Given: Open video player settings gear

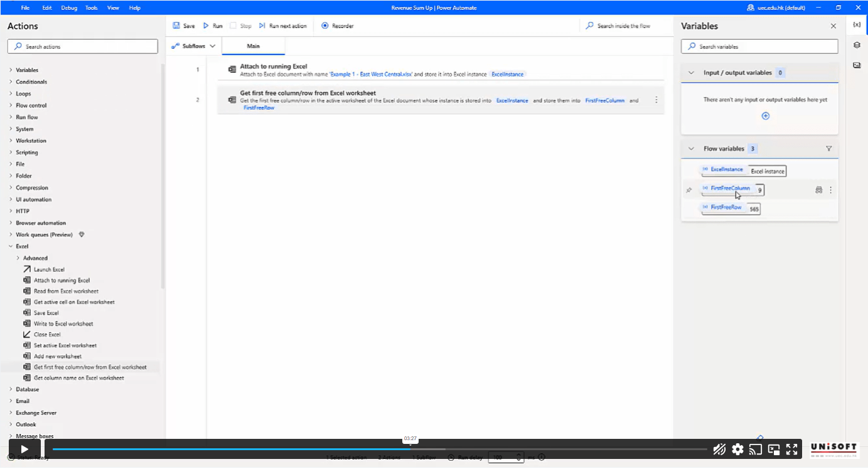Looking at the screenshot, I should click(737, 449).
